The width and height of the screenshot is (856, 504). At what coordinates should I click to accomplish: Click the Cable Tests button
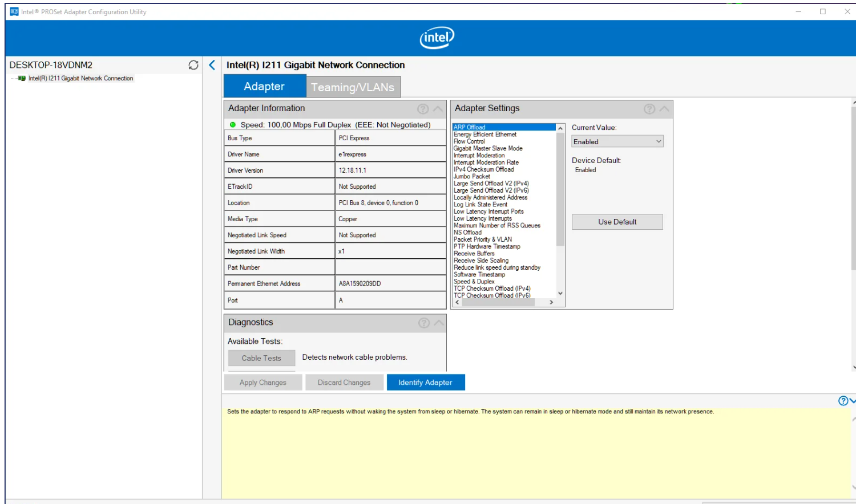(x=261, y=358)
